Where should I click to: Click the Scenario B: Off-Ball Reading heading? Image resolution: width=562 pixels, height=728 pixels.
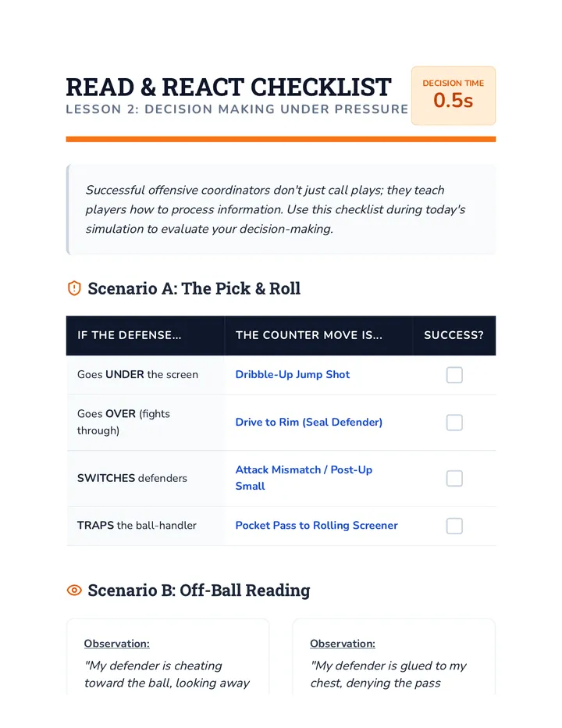point(198,590)
